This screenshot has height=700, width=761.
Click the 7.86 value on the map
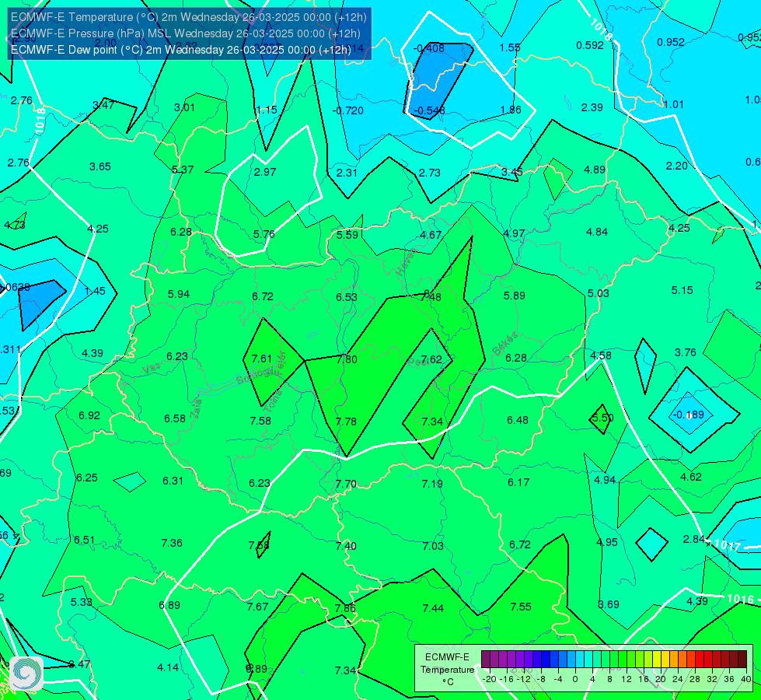(345, 609)
